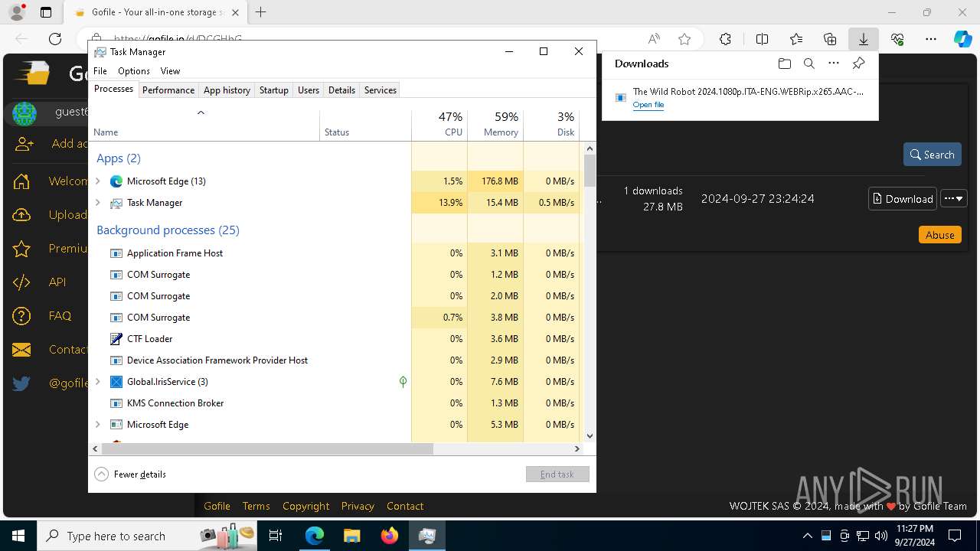Open Edge tab actions menu icon
The image size is (980, 551).
click(x=46, y=12)
